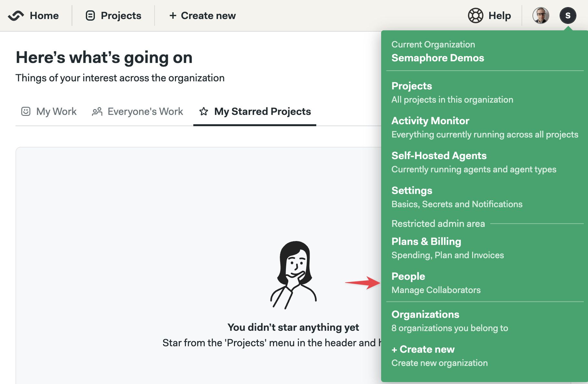Image resolution: width=588 pixels, height=384 pixels.
Task: Click the smiley icon on My Work
Action: 26,111
